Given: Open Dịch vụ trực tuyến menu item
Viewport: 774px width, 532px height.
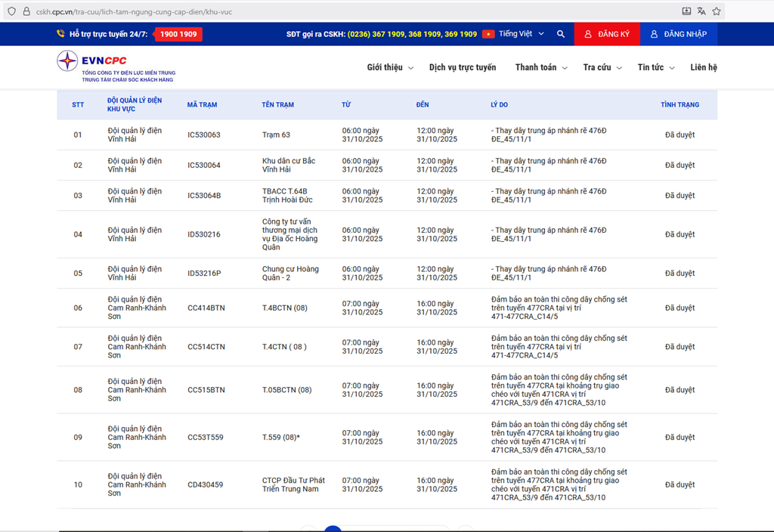Looking at the screenshot, I should (463, 67).
